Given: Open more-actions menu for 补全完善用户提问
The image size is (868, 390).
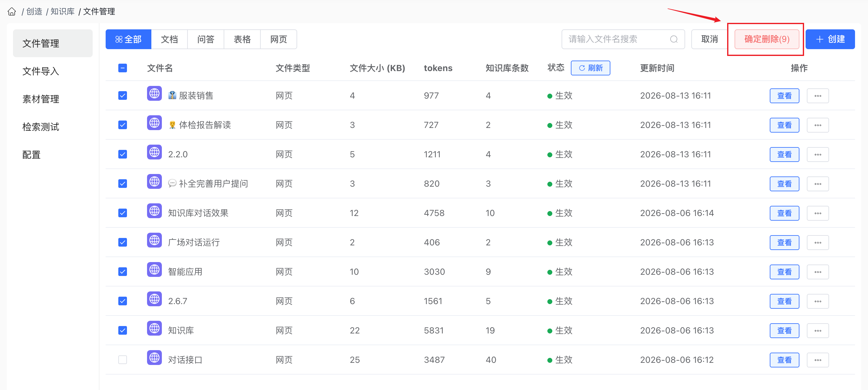Looking at the screenshot, I should pos(818,184).
